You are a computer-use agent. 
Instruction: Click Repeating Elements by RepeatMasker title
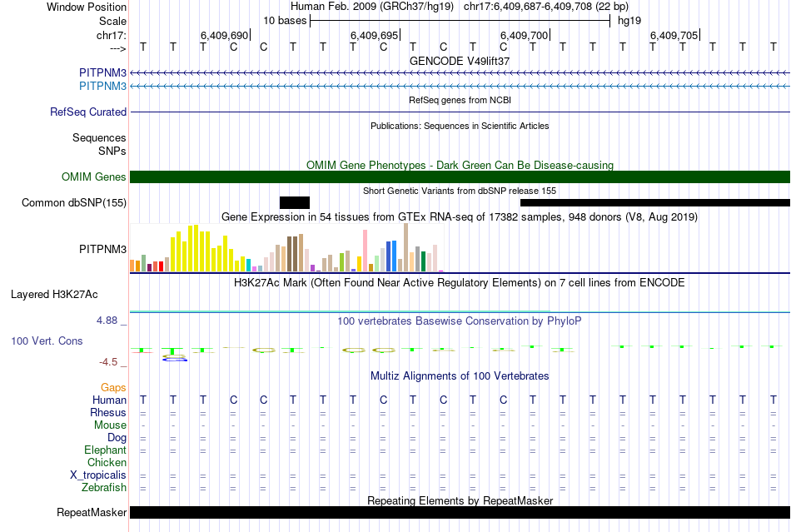pos(460,500)
